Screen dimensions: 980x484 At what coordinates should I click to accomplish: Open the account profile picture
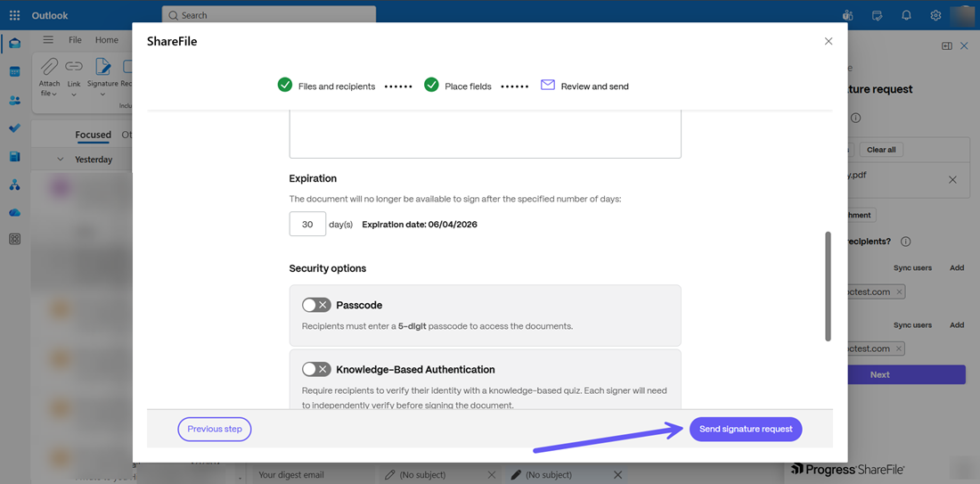pyautogui.click(x=961, y=15)
